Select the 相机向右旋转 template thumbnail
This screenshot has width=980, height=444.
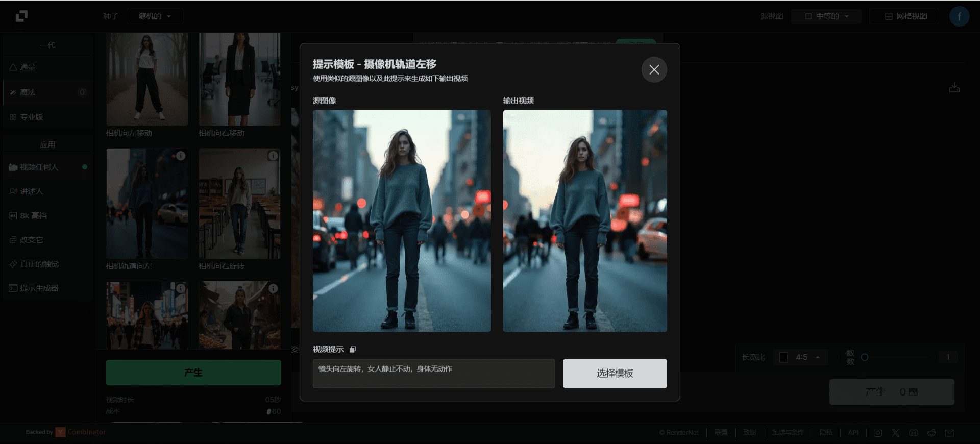pyautogui.click(x=239, y=204)
